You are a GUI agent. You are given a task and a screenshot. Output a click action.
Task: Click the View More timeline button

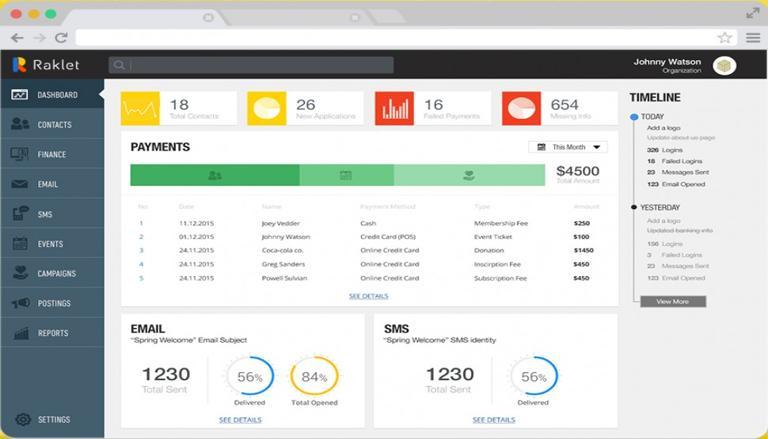click(673, 301)
